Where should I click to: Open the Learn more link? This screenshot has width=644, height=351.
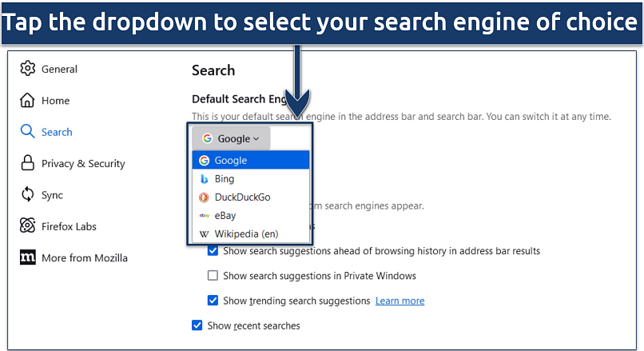[400, 301]
